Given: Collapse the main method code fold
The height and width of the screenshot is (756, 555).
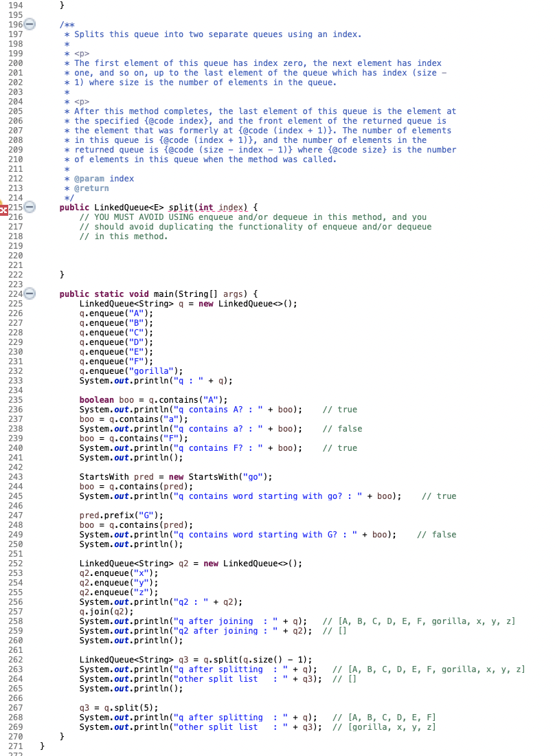Looking at the screenshot, I should (x=28, y=293).
